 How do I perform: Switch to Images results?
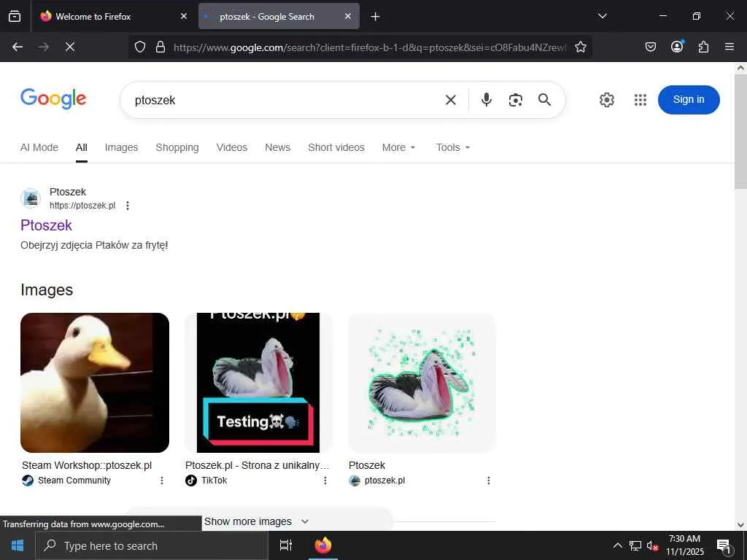122,147
